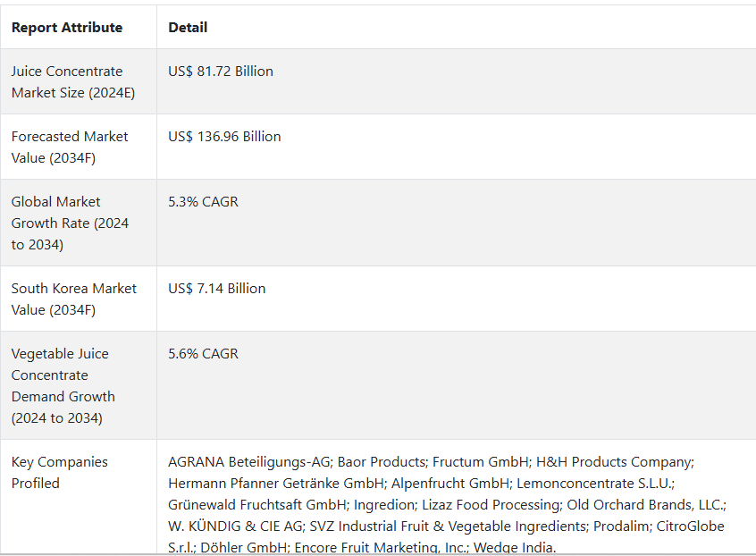Click W. KÜNDIG & CIE AG text
The height and width of the screenshot is (556, 756).
[x=235, y=527]
